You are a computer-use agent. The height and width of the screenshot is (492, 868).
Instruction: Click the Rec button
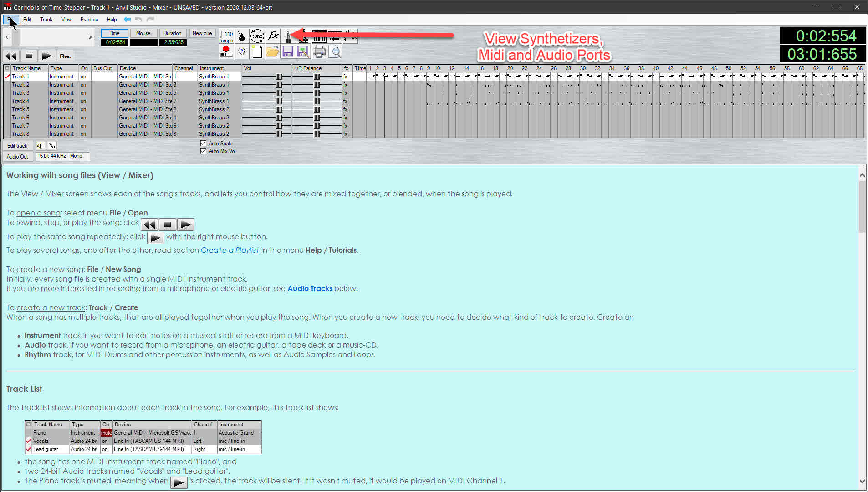tap(66, 56)
